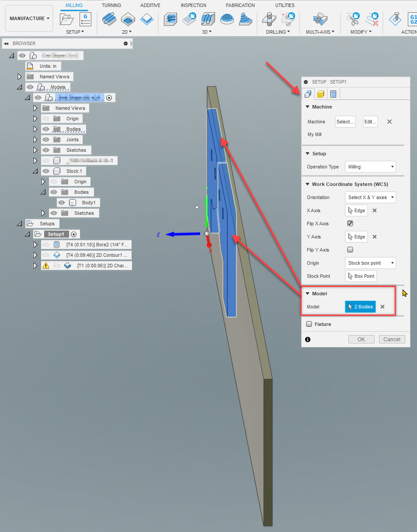Screen dimensions: 417x532
Task: Open the Stock tab in the Setup dialog
Action: tap(320, 94)
